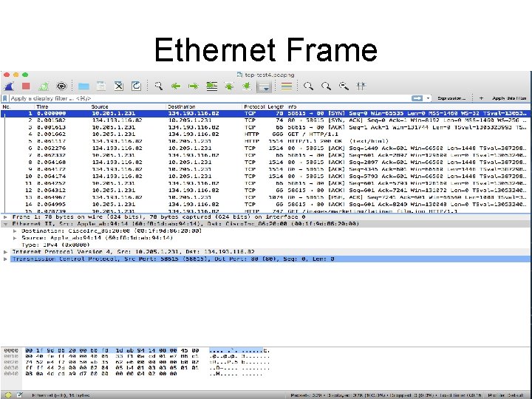Open capture options dialog

pos(61,86)
